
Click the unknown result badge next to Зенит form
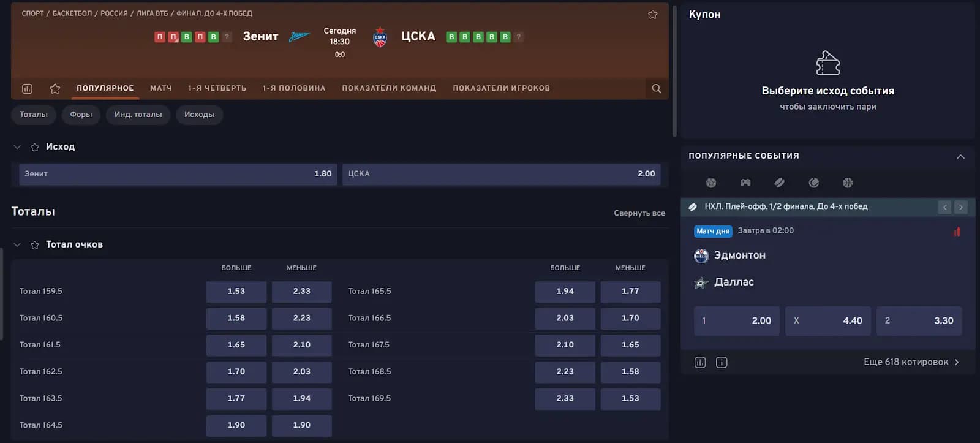point(227,37)
